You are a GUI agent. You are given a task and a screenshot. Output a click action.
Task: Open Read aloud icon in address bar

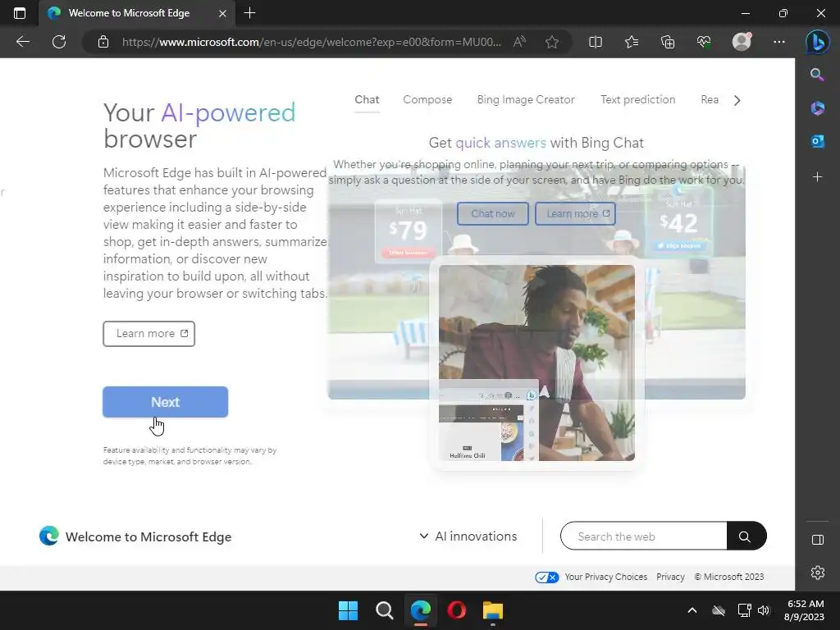point(519,42)
